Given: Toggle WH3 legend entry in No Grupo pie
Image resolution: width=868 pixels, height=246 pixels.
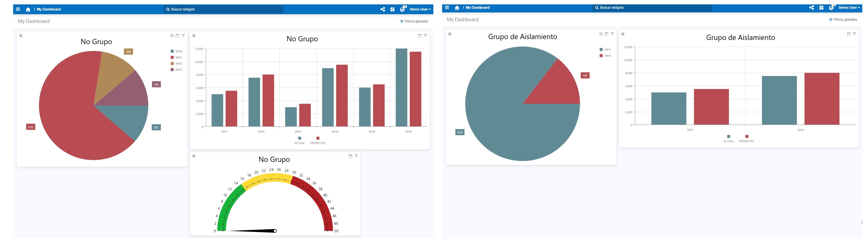Looking at the screenshot, I should [x=176, y=64].
